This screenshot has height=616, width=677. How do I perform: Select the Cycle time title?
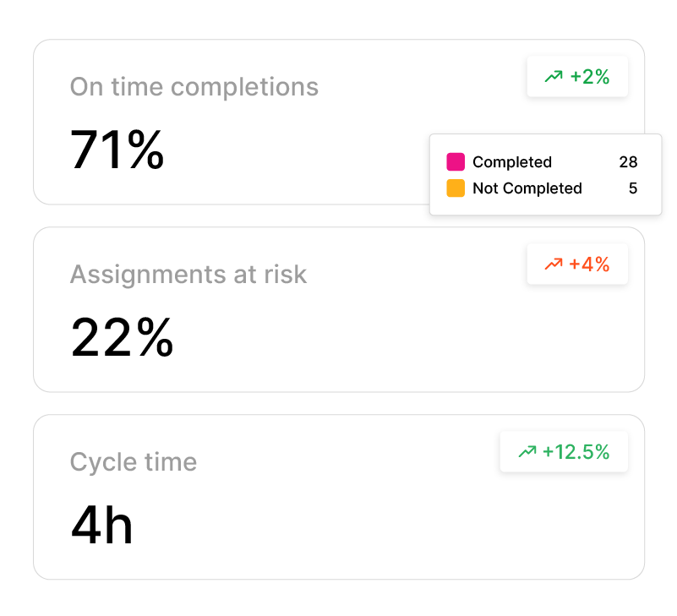pos(134,461)
